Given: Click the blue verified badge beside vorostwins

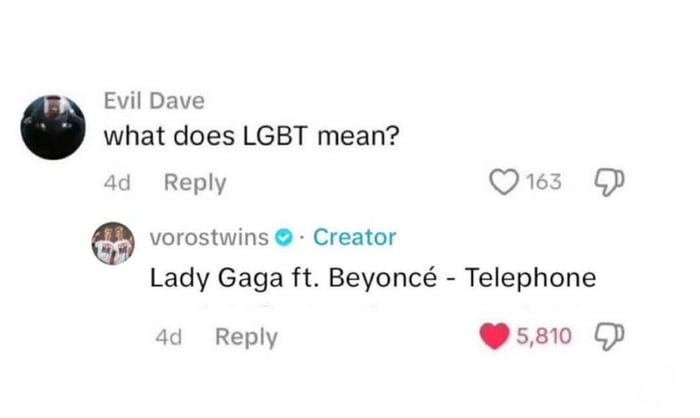Looking at the screenshot, I should click(285, 238).
